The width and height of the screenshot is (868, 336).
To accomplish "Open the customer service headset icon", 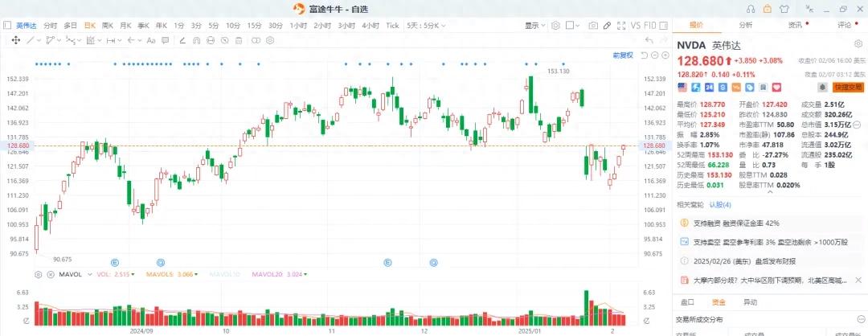I will pyautogui.click(x=751, y=9).
